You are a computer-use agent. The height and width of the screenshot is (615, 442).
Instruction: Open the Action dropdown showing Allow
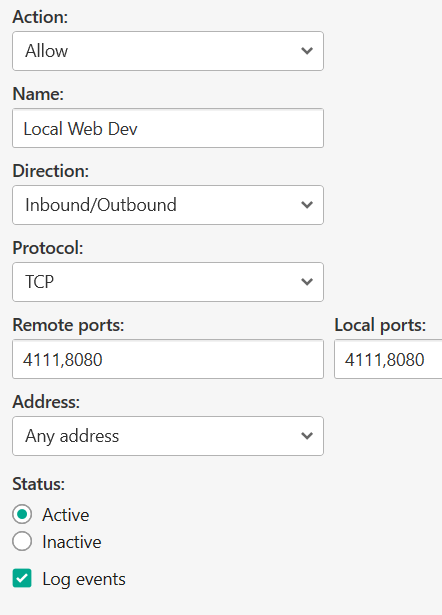click(168, 51)
